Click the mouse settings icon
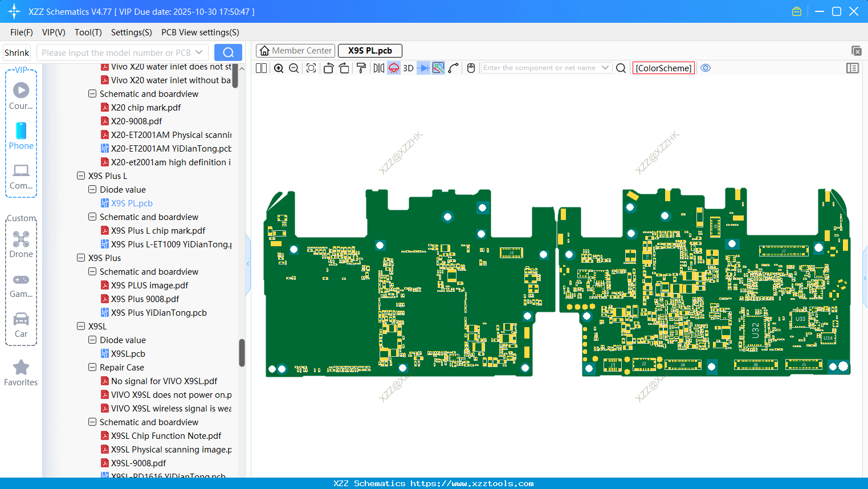Screen dimensions: 868x489 pyautogui.click(x=471, y=68)
